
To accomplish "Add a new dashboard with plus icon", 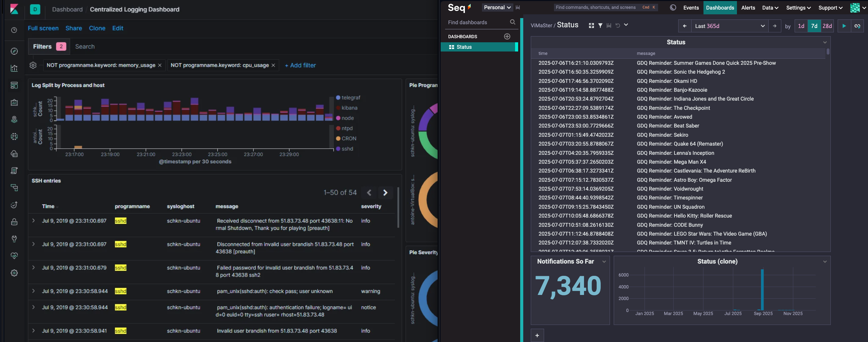I will coord(507,36).
